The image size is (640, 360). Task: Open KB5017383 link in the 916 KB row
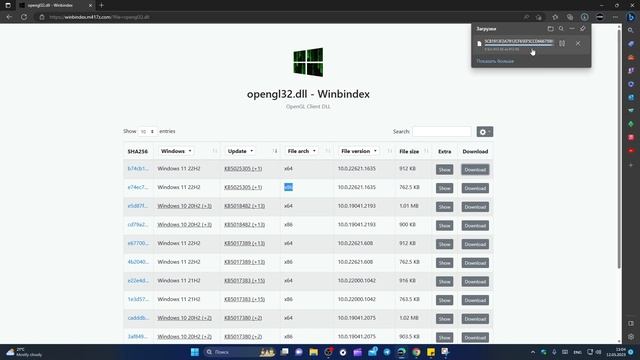pyautogui.click(x=244, y=281)
